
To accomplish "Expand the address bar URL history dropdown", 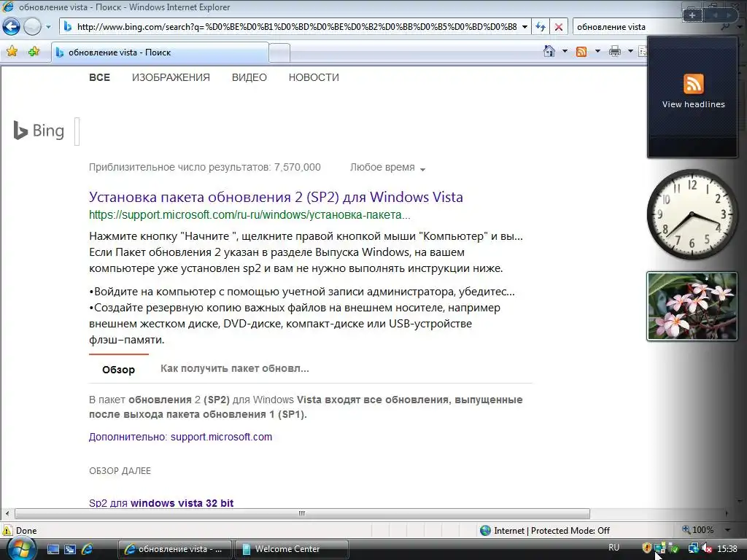I will pos(525,27).
